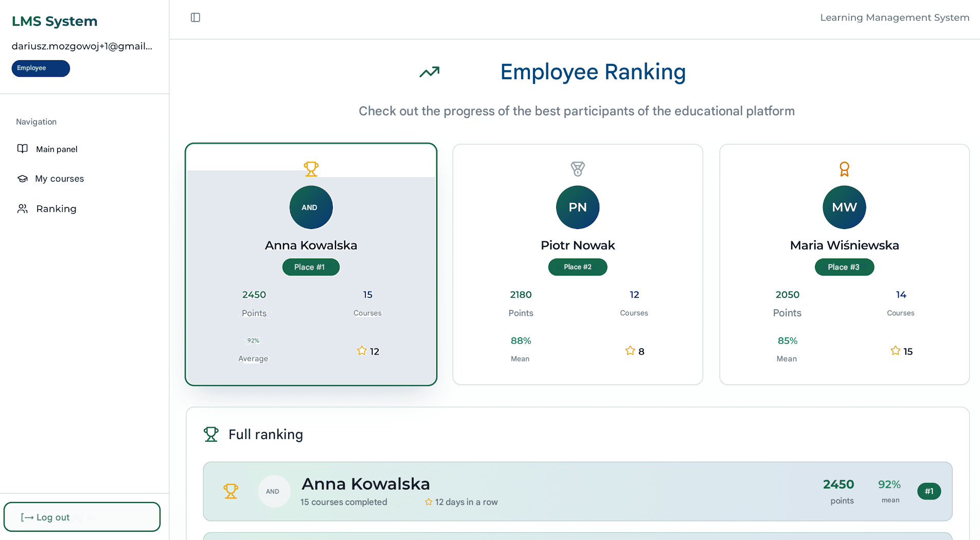Click Anna Kowalska's name in the full ranking list

coord(365,484)
